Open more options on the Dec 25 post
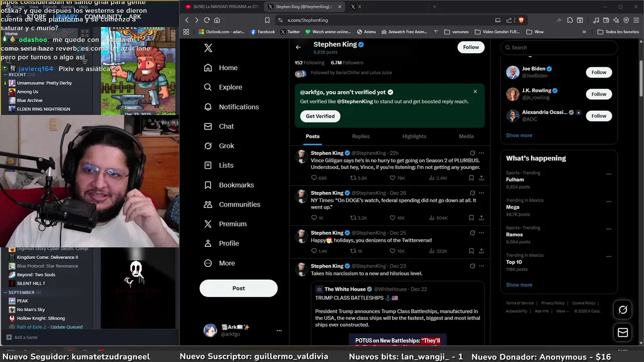The height and width of the screenshot is (362, 644). click(481, 233)
